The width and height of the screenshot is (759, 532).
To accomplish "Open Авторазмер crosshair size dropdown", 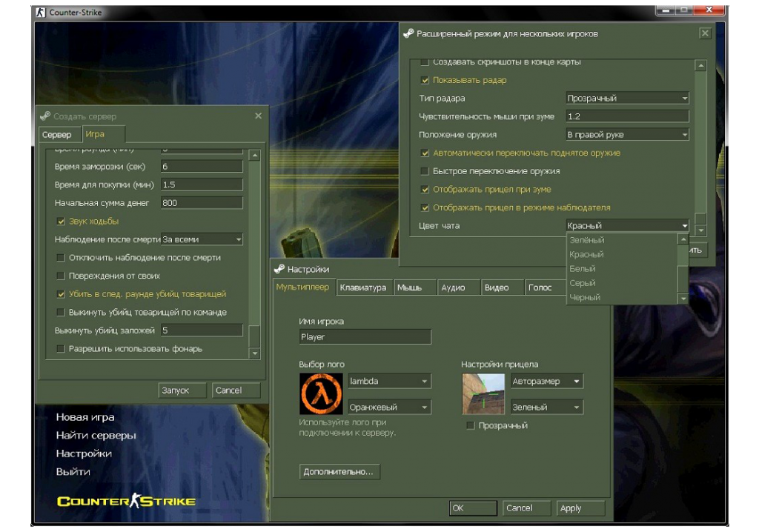I will [546, 381].
